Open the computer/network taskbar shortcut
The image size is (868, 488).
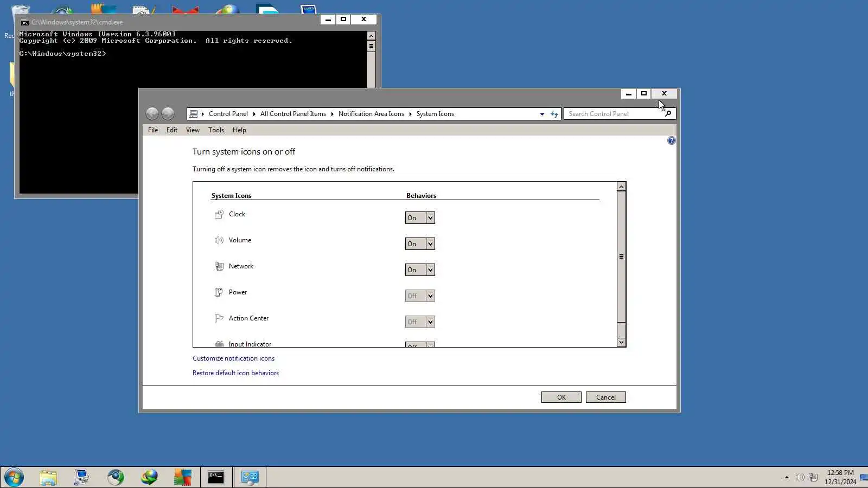(x=82, y=477)
